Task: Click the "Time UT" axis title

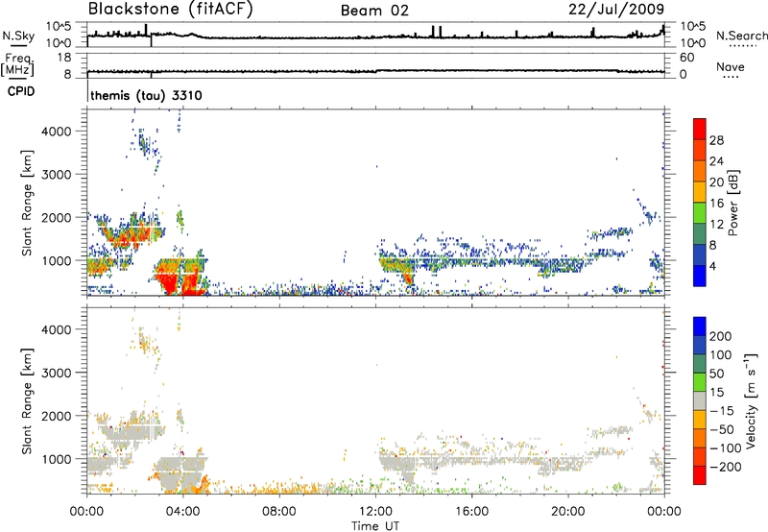Action: tap(375, 526)
